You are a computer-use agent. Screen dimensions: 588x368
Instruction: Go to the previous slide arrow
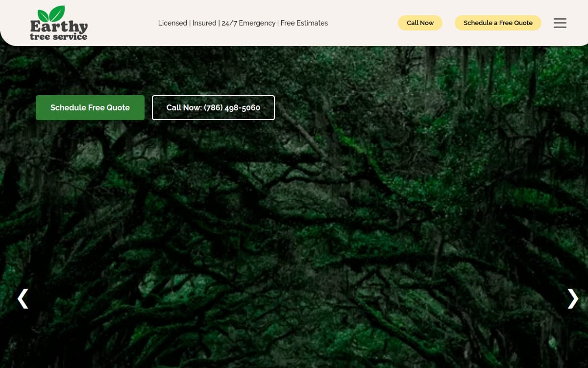tap(23, 298)
